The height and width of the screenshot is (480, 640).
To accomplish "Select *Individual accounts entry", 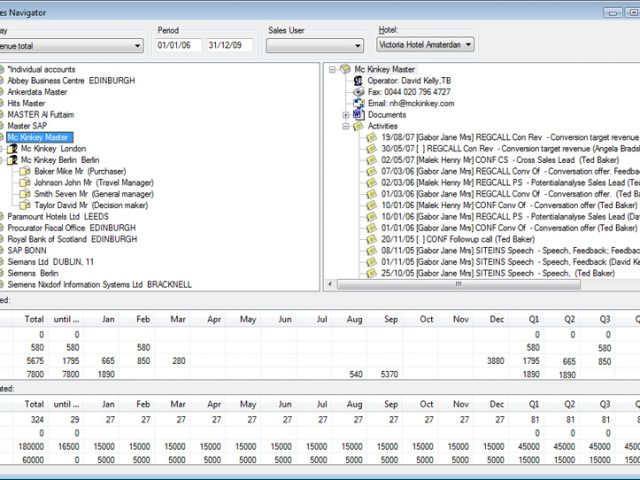I will (x=41, y=69).
